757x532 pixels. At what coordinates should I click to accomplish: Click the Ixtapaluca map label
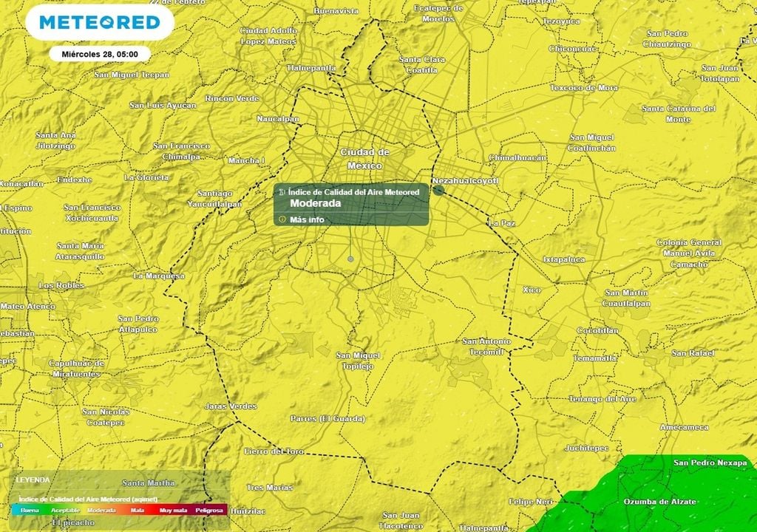click(564, 260)
